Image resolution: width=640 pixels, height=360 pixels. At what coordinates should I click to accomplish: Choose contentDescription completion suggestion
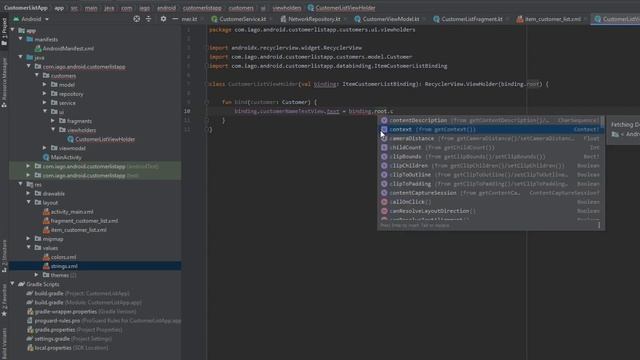coord(490,120)
